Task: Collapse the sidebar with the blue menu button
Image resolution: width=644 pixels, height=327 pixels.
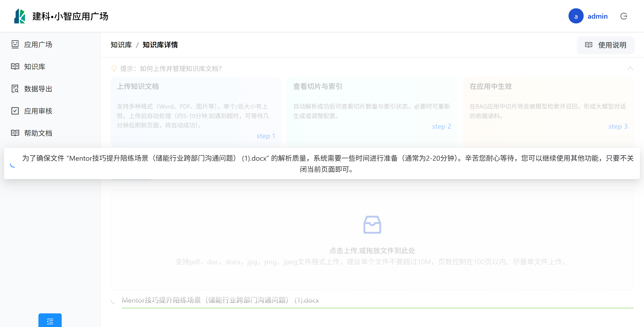Action: [50, 321]
